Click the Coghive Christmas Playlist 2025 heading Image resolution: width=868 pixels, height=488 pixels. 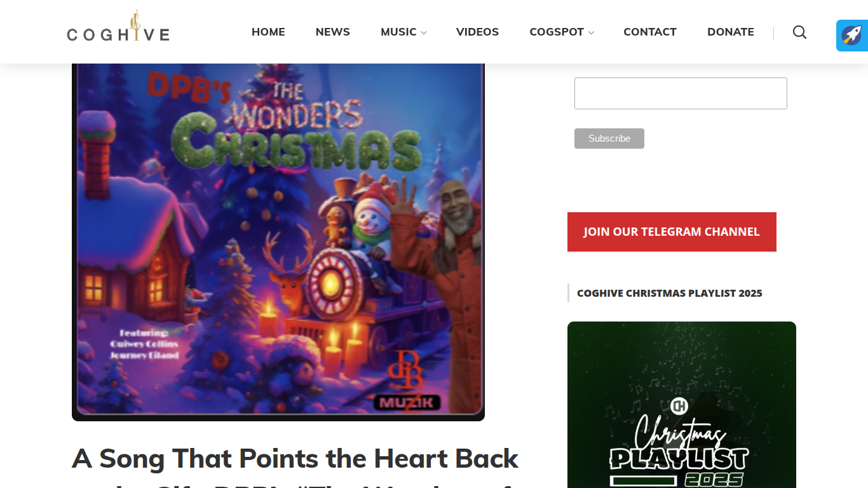point(669,293)
